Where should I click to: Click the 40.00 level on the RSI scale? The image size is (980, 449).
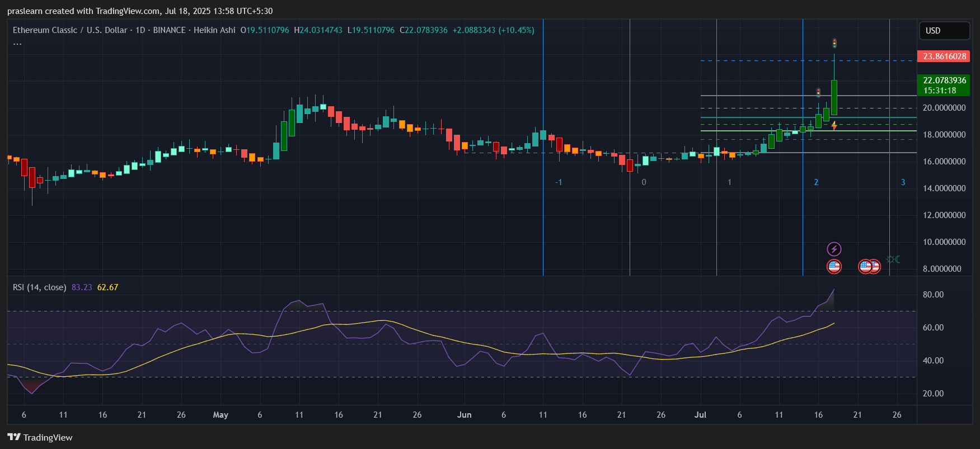[933, 361]
